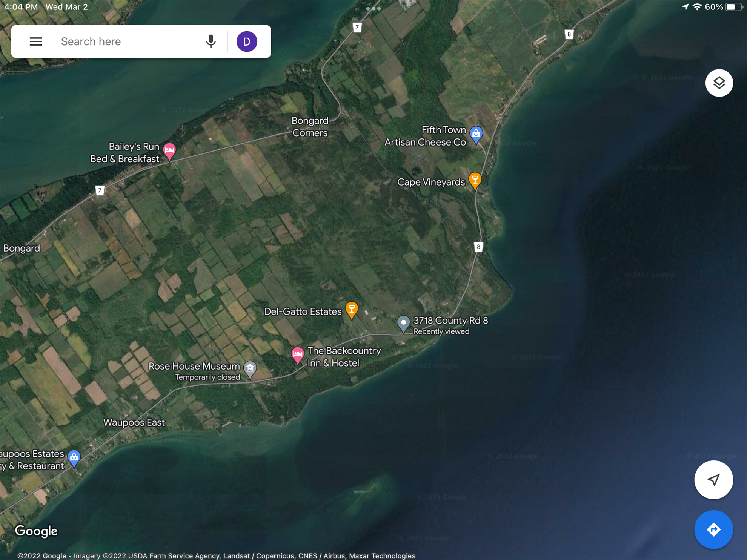Tap the Bongard Corners place label

(x=310, y=127)
